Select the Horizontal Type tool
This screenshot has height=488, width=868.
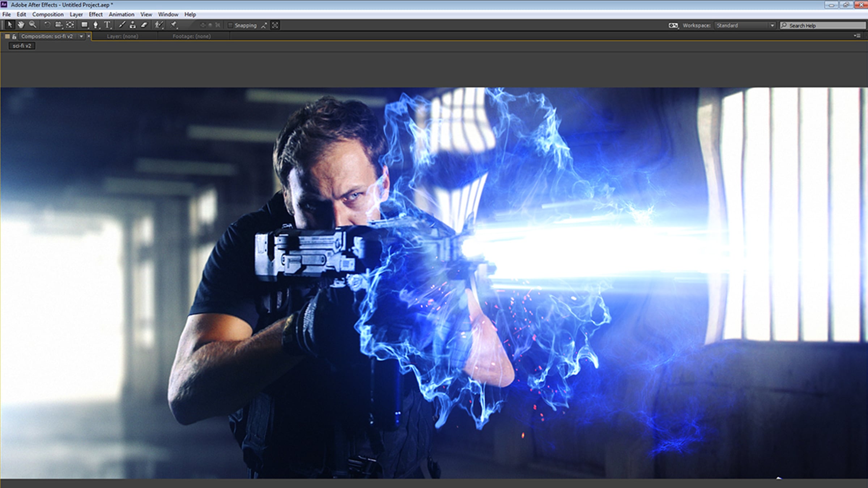click(107, 25)
